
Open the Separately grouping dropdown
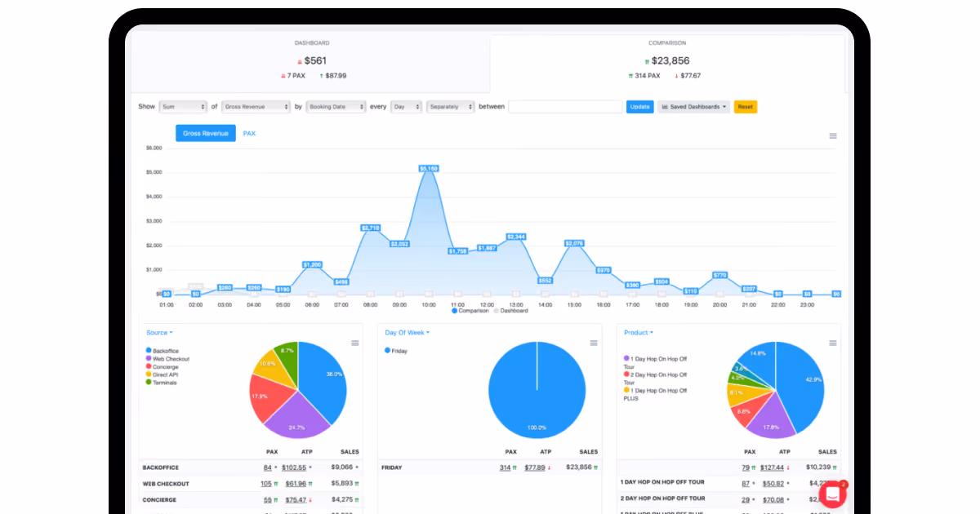pos(450,107)
